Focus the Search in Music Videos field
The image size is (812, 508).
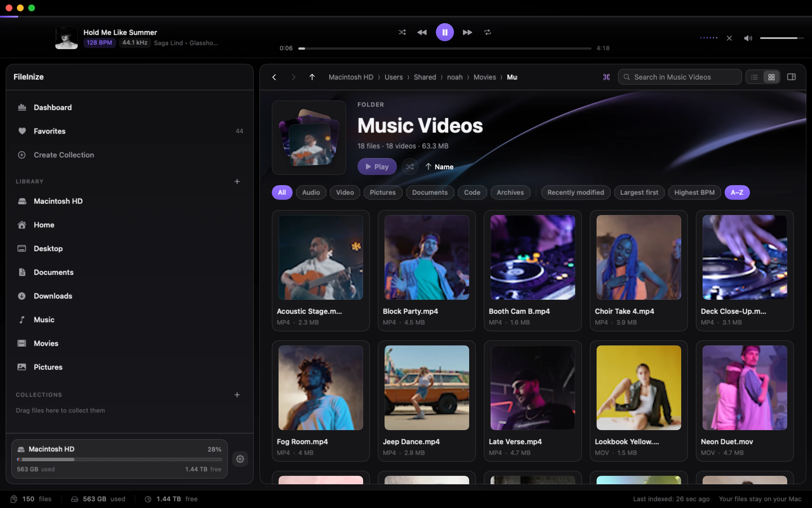pos(679,77)
